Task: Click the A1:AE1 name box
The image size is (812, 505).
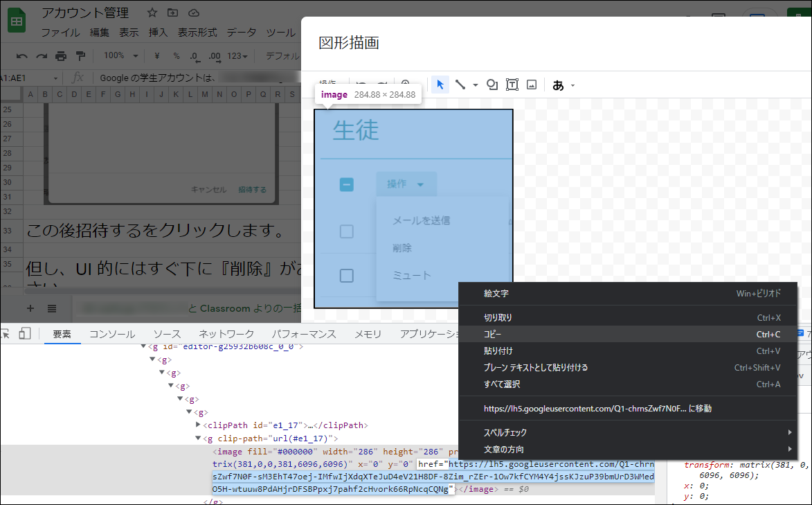Action: pyautogui.click(x=18, y=78)
